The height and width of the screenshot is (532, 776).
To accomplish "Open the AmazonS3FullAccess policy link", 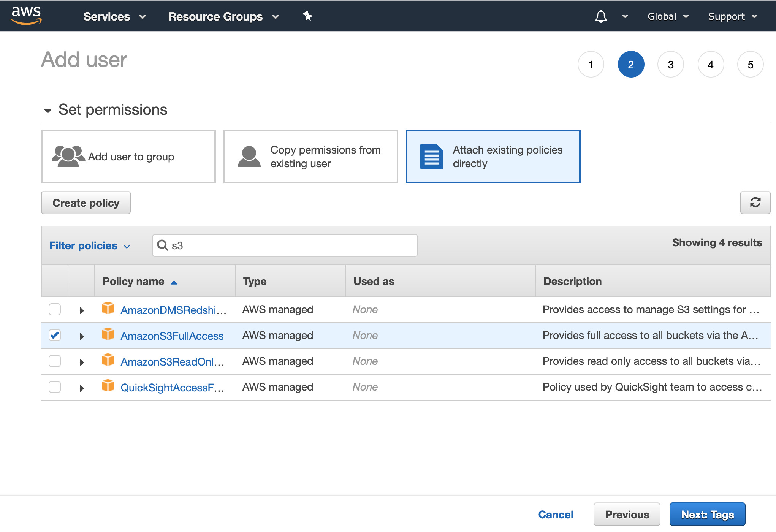I will click(172, 336).
